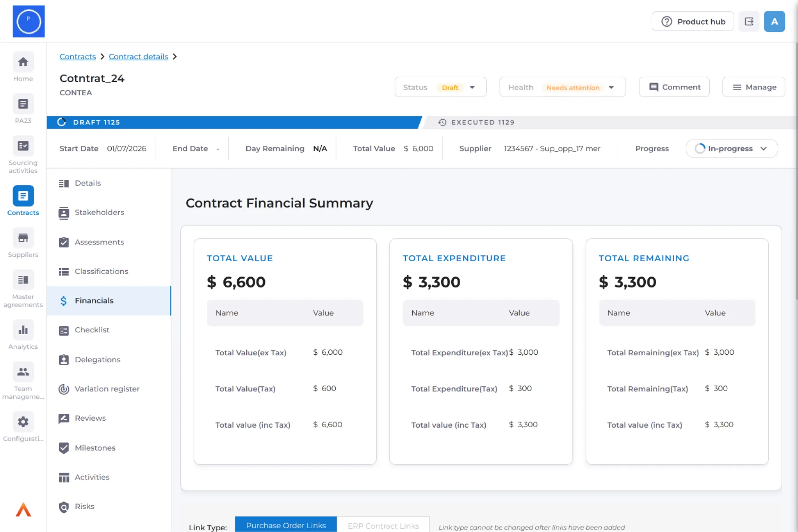
Task: Select the DRAFT 1125 stage bar
Action: (x=234, y=122)
